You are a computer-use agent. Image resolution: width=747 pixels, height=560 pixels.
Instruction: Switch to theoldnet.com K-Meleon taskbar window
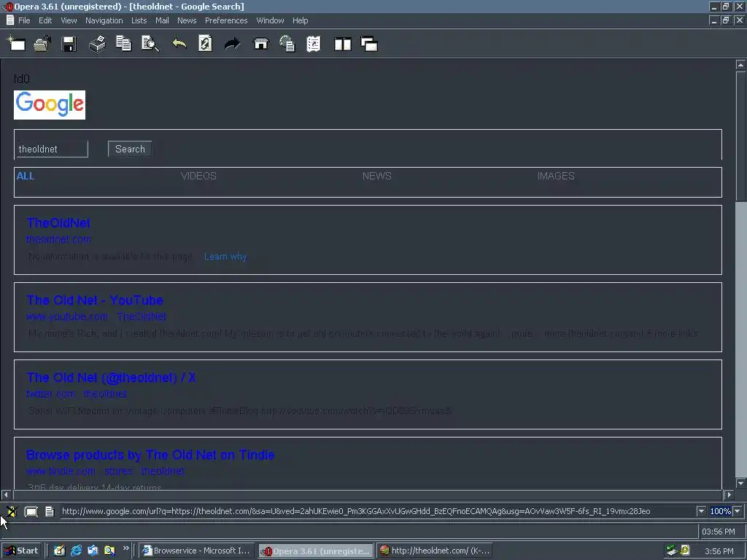pyautogui.click(x=436, y=551)
